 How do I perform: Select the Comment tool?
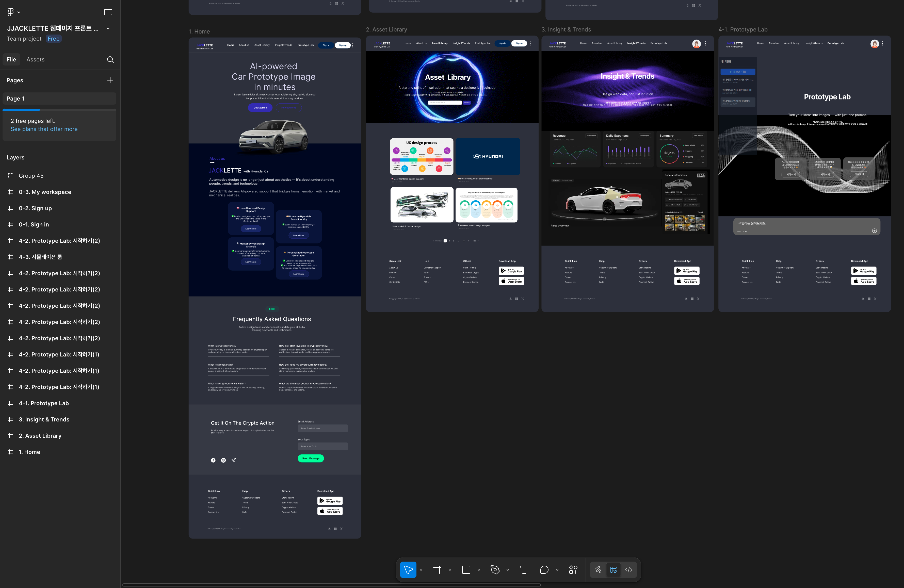[544, 570]
